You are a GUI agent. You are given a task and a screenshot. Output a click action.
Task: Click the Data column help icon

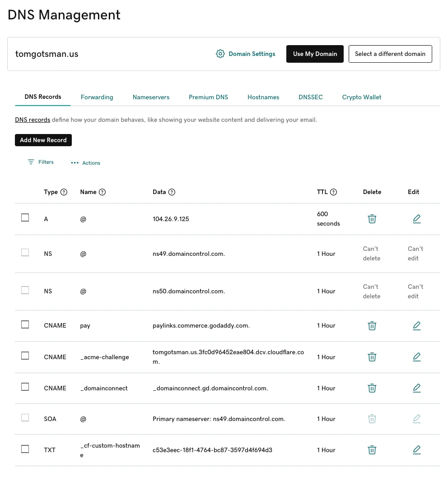click(x=172, y=192)
